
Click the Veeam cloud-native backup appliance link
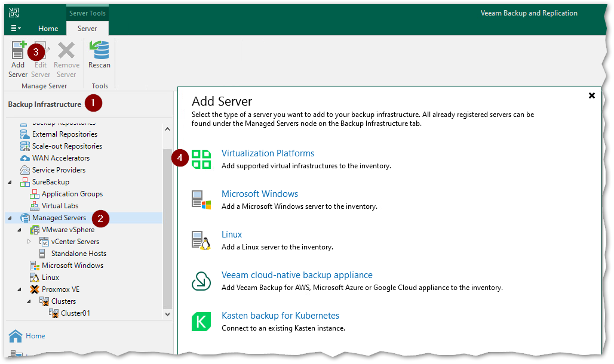pyautogui.click(x=297, y=275)
